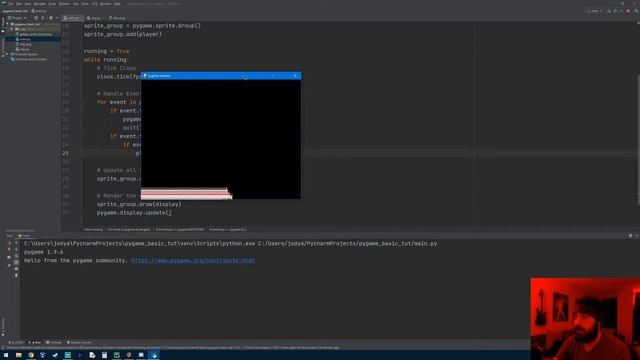Open the Terminal tool window
Image resolution: width=640 pixels, height=360 pixels.
coord(54,342)
